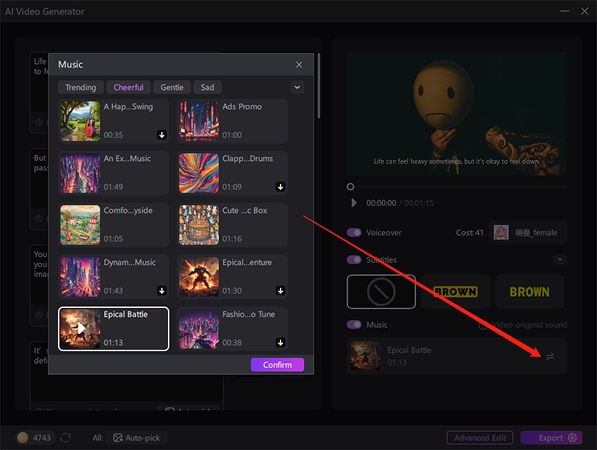This screenshot has width=597, height=450.
Task: Select the Ads Promo thumbnail
Action: (x=199, y=121)
